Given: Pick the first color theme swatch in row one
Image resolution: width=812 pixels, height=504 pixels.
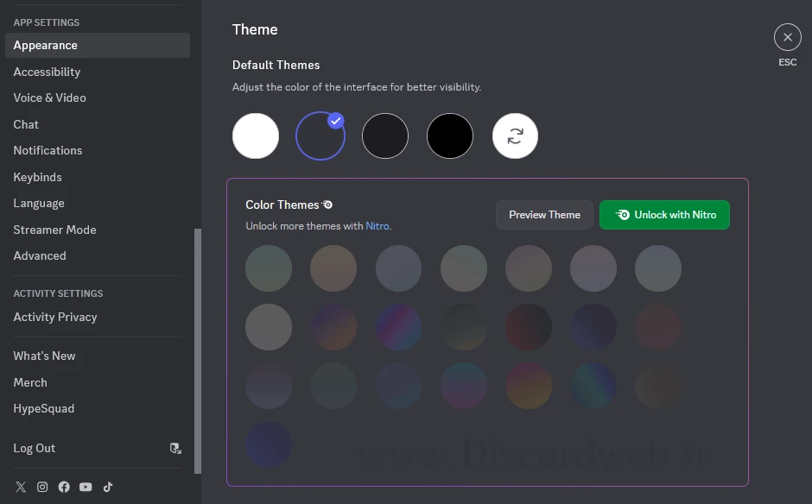Looking at the screenshot, I should coord(269,268).
